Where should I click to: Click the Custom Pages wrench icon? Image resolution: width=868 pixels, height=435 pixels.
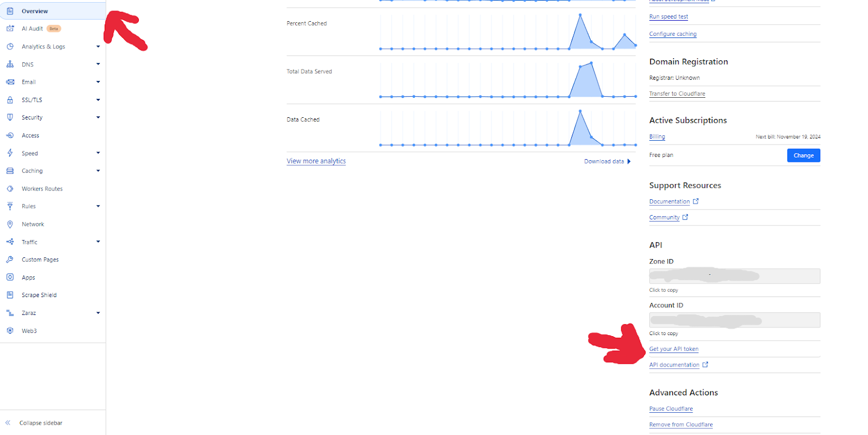[10, 260]
